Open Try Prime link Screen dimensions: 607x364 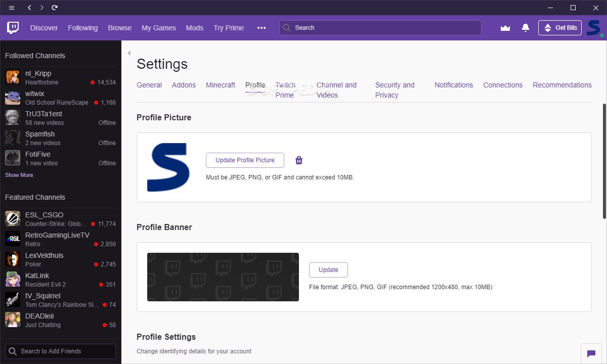tap(229, 28)
